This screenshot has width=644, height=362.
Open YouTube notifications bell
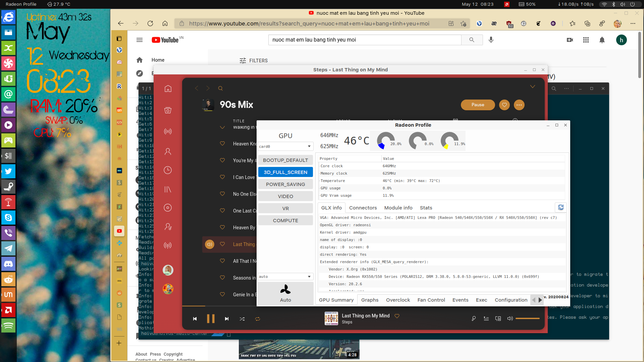coord(602,40)
